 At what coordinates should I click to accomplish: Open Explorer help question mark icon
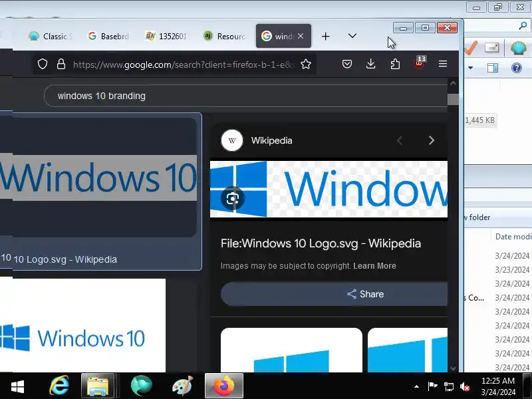(517, 68)
